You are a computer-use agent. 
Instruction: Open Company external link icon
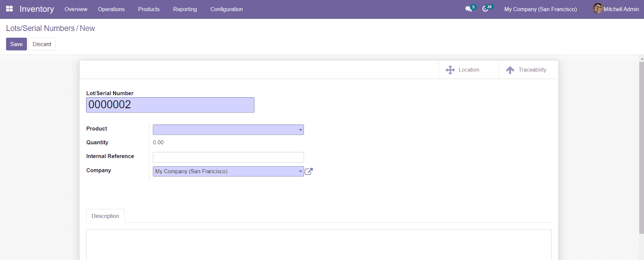(x=309, y=171)
